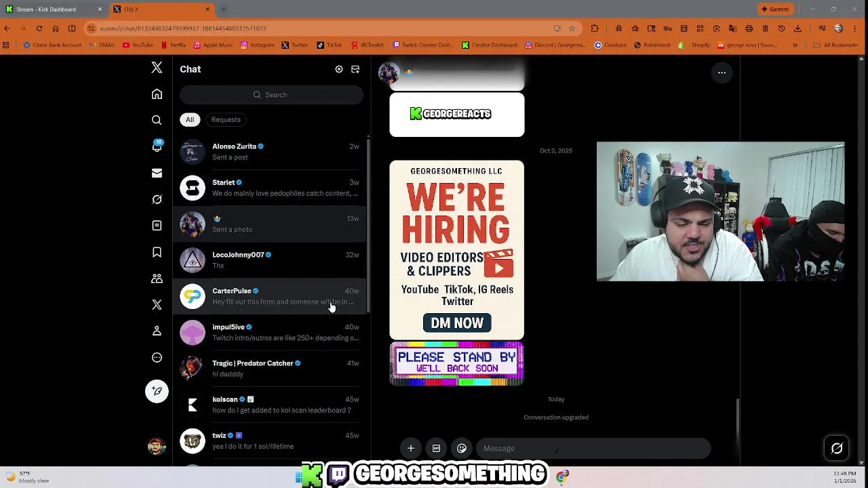
Task: Open Profile icon in X sidebar
Action: 157,331
